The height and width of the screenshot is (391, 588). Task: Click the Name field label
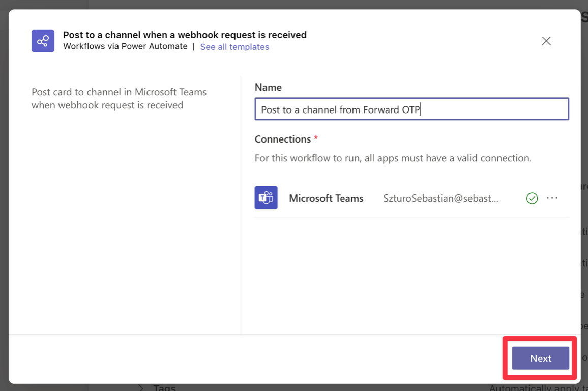(268, 87)
